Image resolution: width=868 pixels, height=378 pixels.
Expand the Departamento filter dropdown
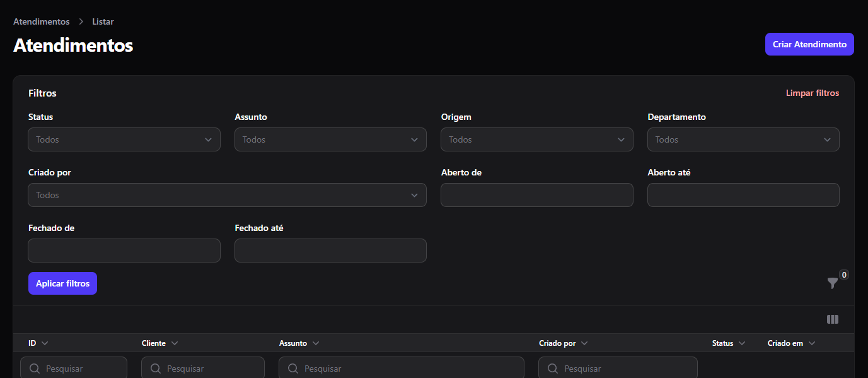(743, 139)
